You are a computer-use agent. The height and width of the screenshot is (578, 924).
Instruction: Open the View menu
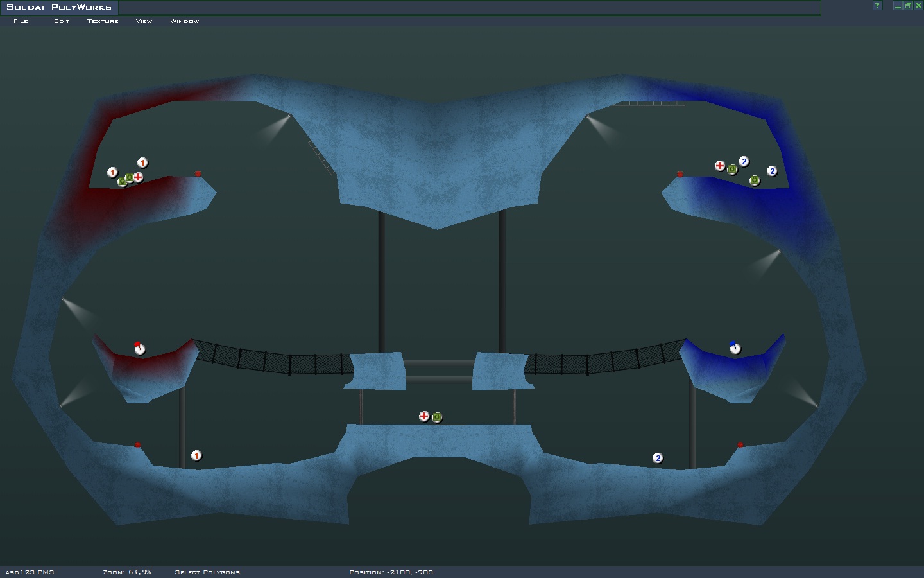[144, 21]
